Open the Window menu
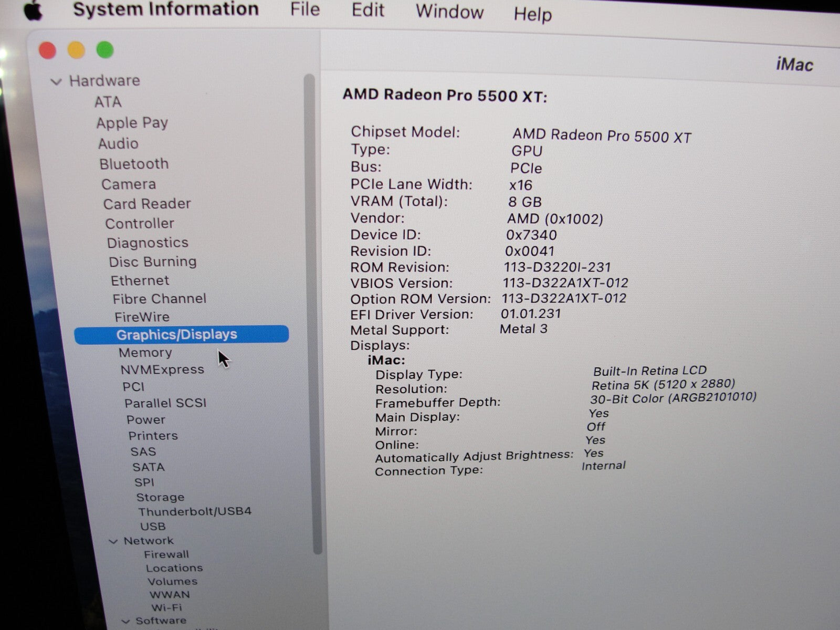 pos(449,12)
